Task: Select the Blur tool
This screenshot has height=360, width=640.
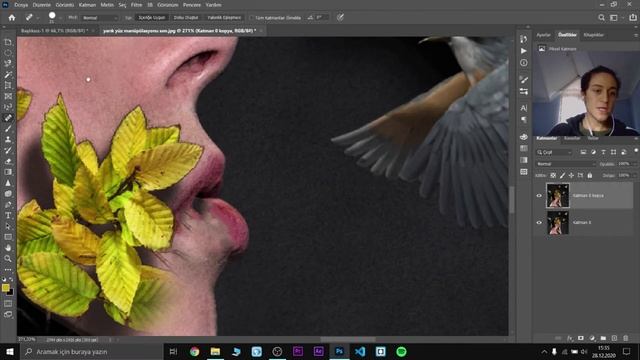Action: [x=8, y=183]
